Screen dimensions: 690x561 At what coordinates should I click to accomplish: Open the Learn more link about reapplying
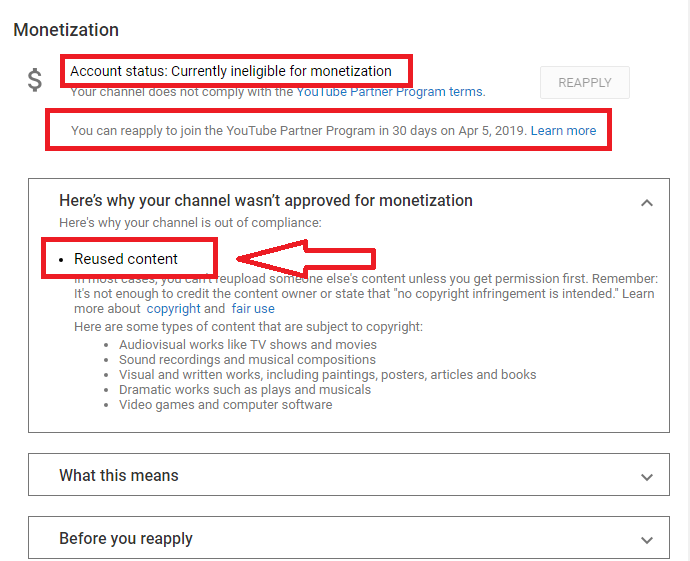tap(563, 131)
